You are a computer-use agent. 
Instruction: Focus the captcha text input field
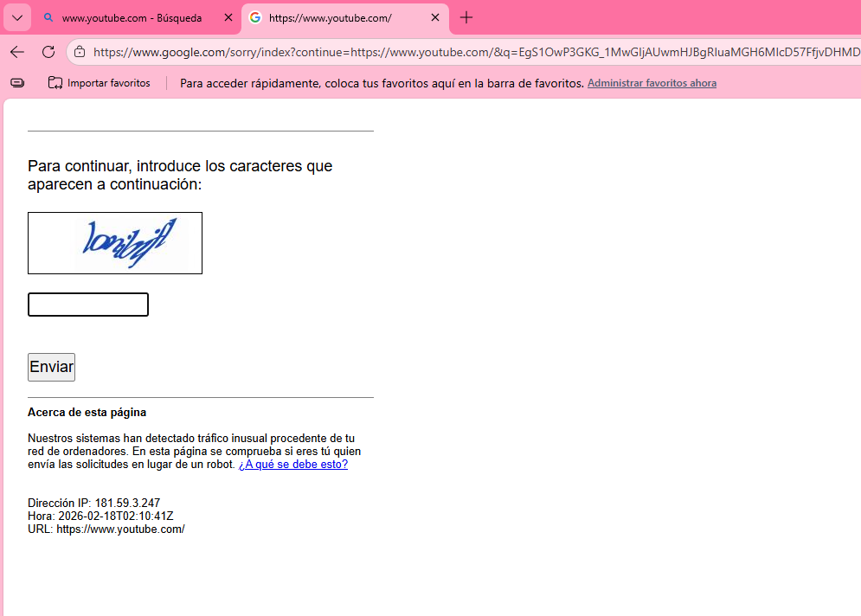pyautogui.click(x=88, y=305)
